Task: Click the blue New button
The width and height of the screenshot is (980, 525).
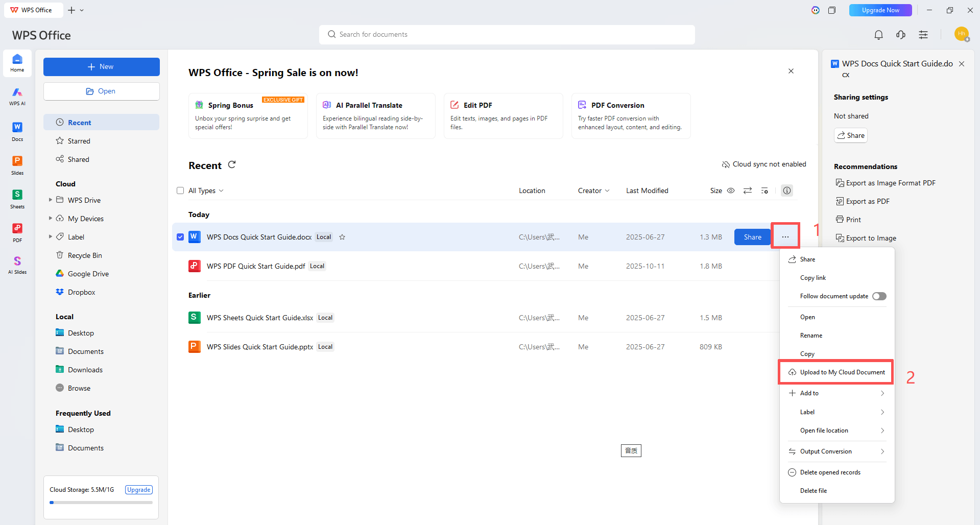Action: click(x=101, y=67)
